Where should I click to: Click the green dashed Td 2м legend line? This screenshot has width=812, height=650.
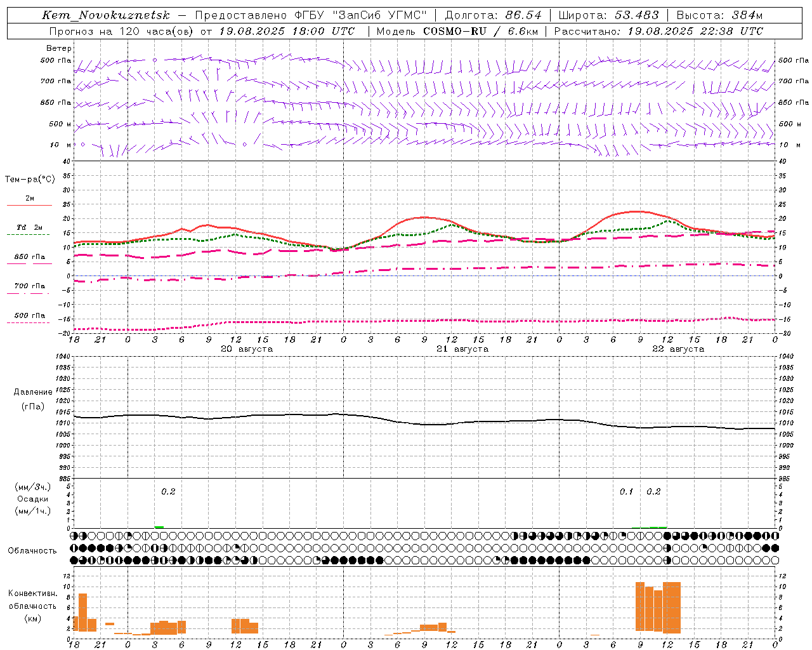click(29, 235)
